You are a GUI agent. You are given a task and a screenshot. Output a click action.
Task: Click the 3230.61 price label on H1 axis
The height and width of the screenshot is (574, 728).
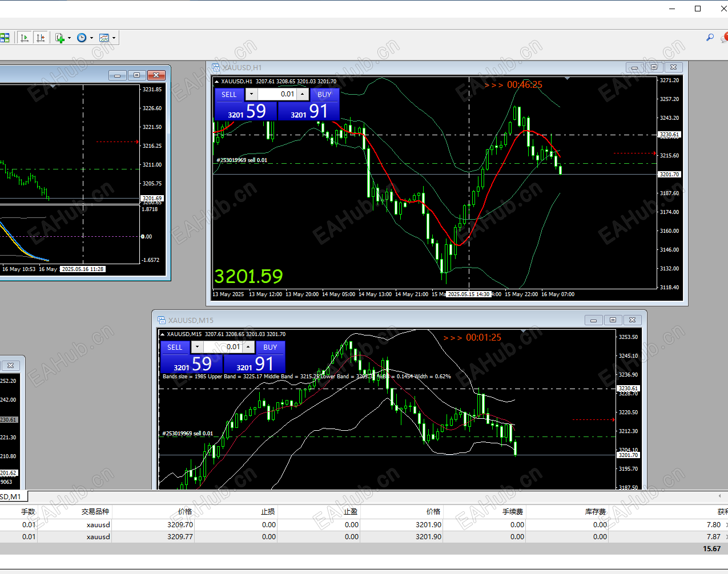point(669,135)
